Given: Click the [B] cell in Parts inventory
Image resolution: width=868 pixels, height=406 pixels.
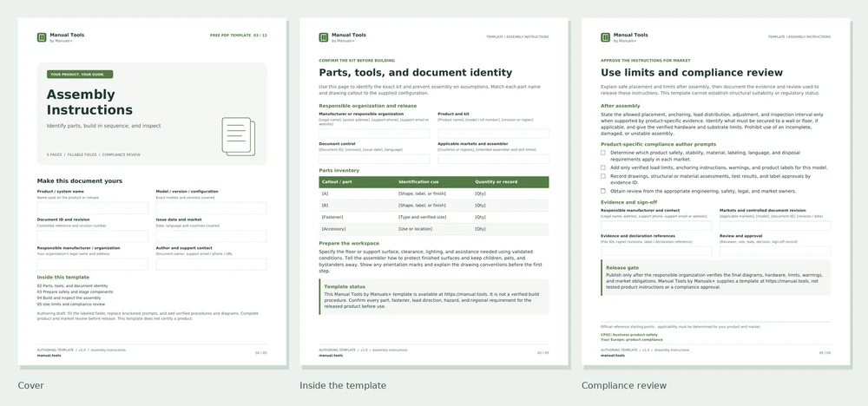Looking at the screenshot, I should pyautogui.click(x=325, y=206).
